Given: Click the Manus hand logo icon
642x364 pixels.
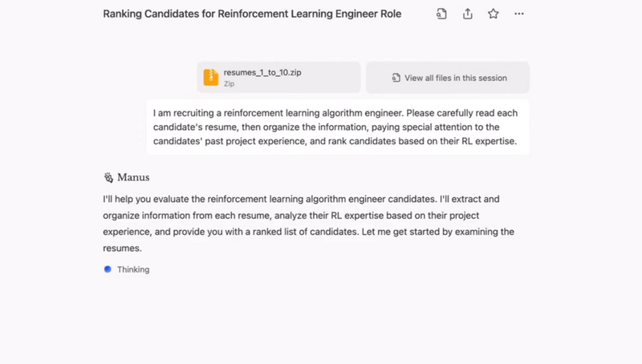Looking at the screenshot, I should [x=108, y=177].
